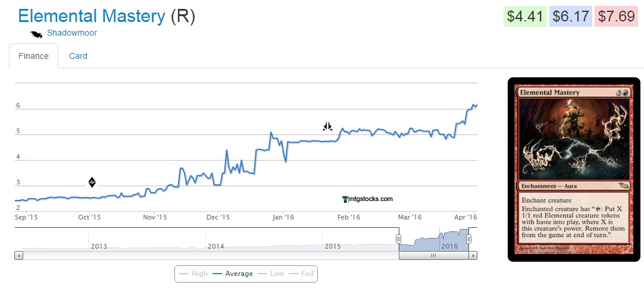Switch to the Card tab
The height and width of the screenshot is (298, 644).
pos(78,56)
